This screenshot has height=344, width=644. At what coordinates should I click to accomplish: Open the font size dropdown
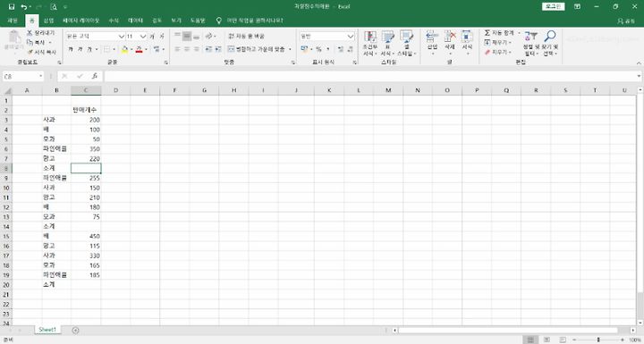[x=143, y=37]
